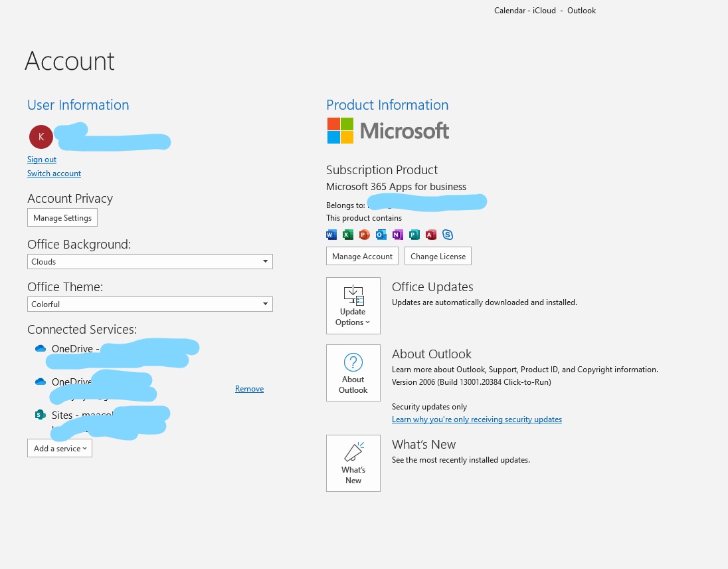Click the first OneDrive cloud icon
The height and width of the screenshot is (569, 728).
[41, 348]
